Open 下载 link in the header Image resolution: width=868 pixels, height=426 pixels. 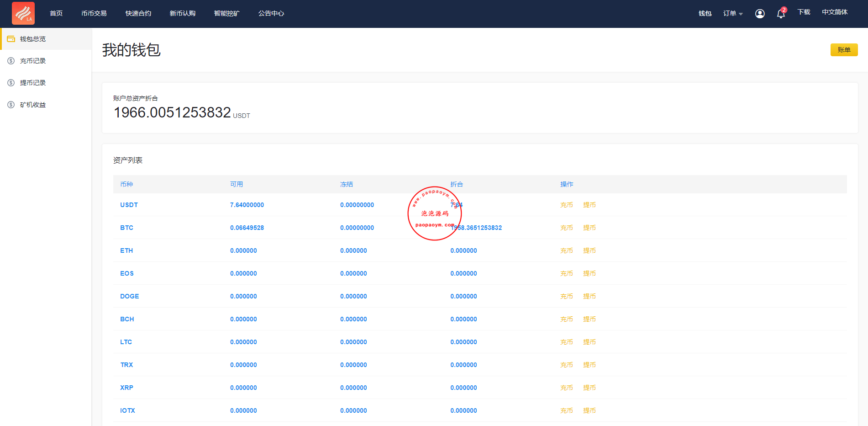[x=804, y=12]
